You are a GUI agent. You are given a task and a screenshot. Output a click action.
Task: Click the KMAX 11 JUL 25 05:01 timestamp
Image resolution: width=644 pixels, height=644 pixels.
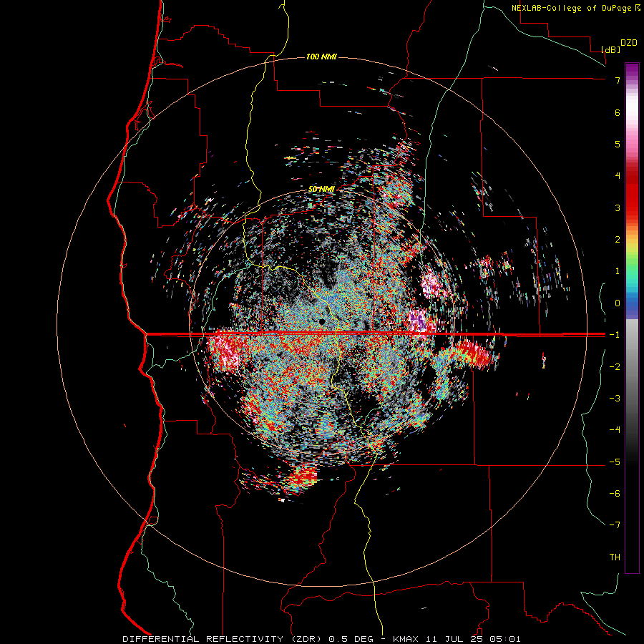(x=457, y=639)
